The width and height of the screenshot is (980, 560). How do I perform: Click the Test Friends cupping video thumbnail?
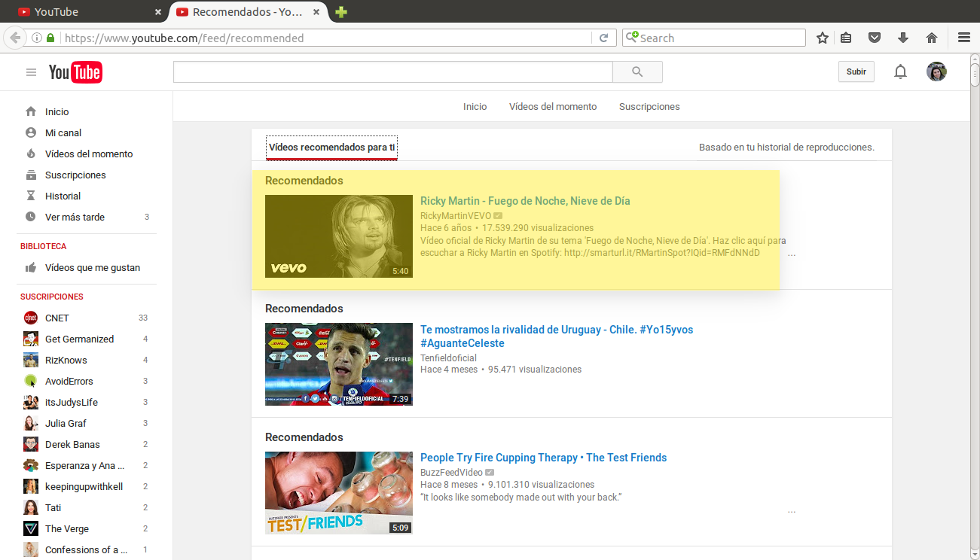[x=339, y=493]
